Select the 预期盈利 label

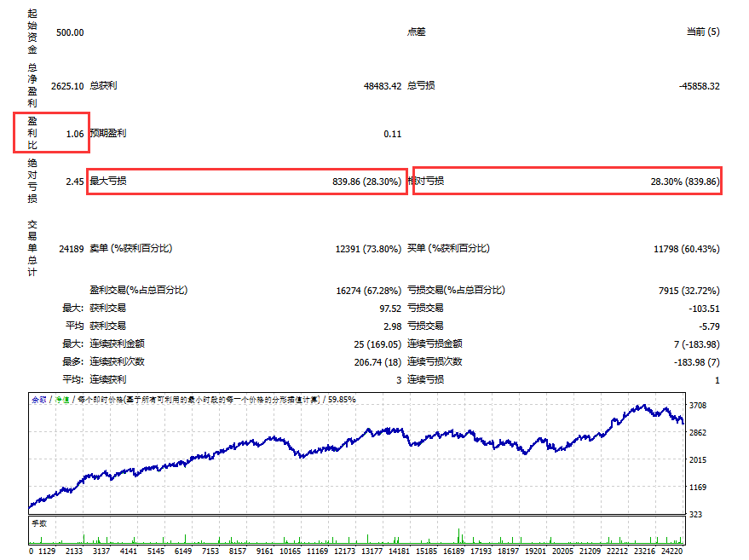point(108,133)
